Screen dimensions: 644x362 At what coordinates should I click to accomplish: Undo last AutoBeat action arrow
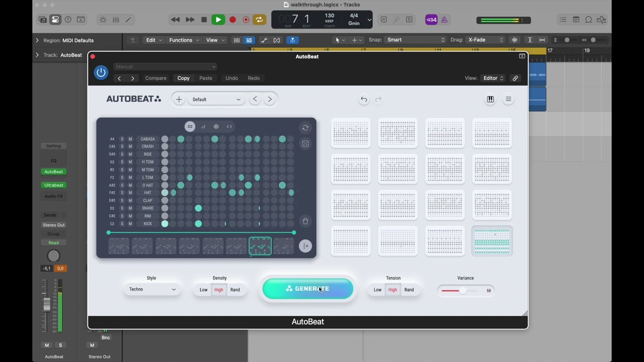click(x=364, y=99)
